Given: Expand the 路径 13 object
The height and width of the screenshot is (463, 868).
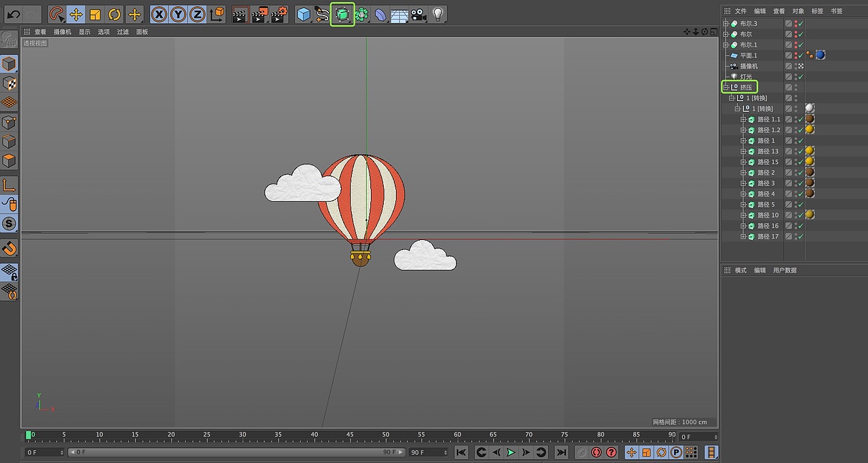Looking at the screenshot, I should click(x=743, y=151).
